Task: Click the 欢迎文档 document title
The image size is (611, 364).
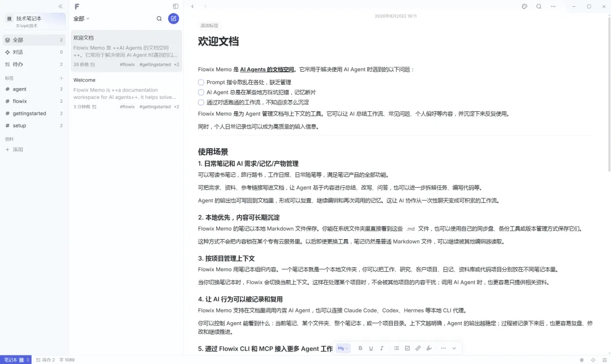Action: 218,41
